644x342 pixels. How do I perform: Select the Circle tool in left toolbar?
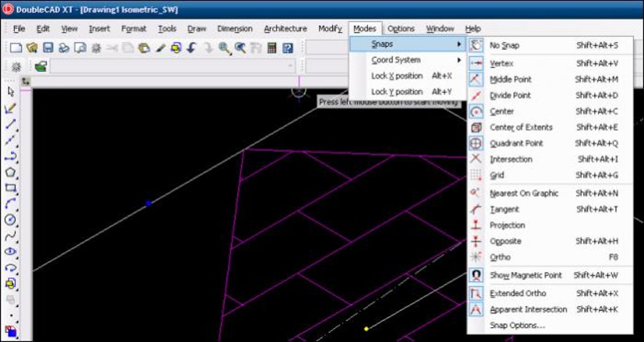pyautogui.click(x=11, y=220)
